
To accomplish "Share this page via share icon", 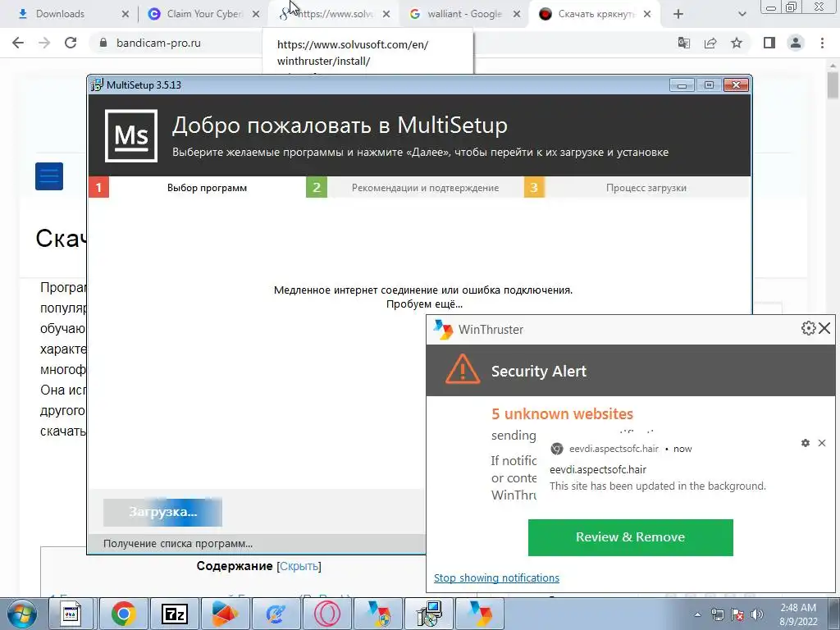I will (x=710, y=43).
